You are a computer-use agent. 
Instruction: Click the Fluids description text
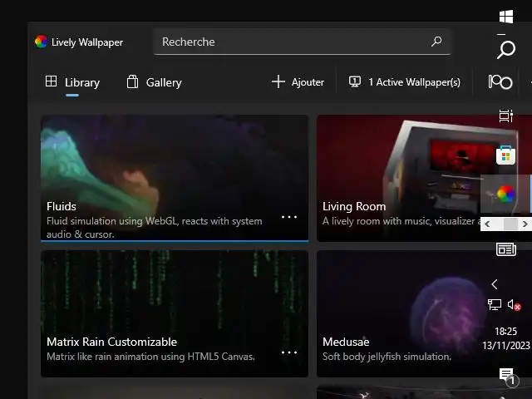coord(155,228)
